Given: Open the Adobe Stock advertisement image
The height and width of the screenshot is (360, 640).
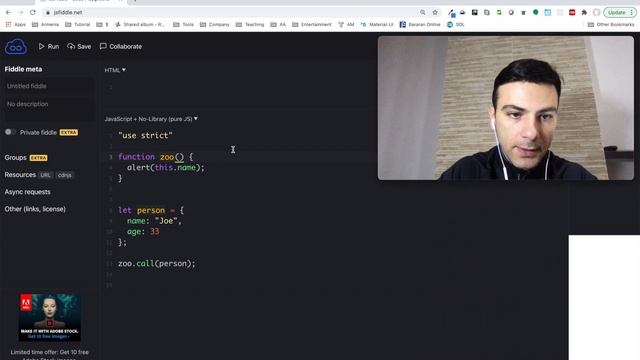Looking at the screenshot, I should (x=49, y=318).
